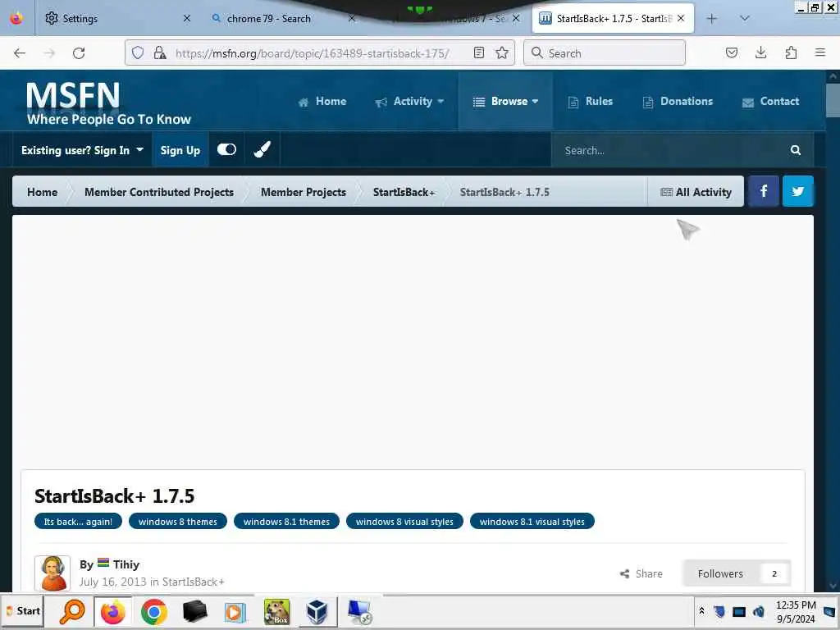Open the Donations nav menu item
This screenshot has height=630, width=840.
[x=678, y=101]
